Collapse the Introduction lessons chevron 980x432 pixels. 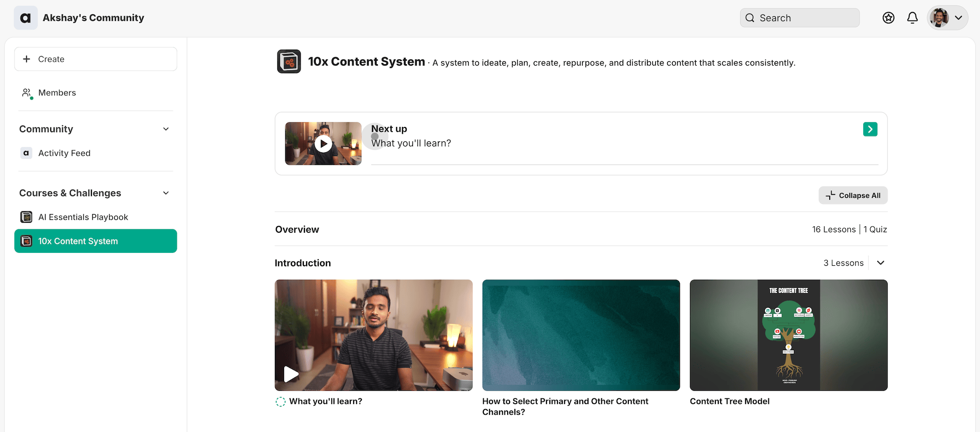tap(880, 263)
